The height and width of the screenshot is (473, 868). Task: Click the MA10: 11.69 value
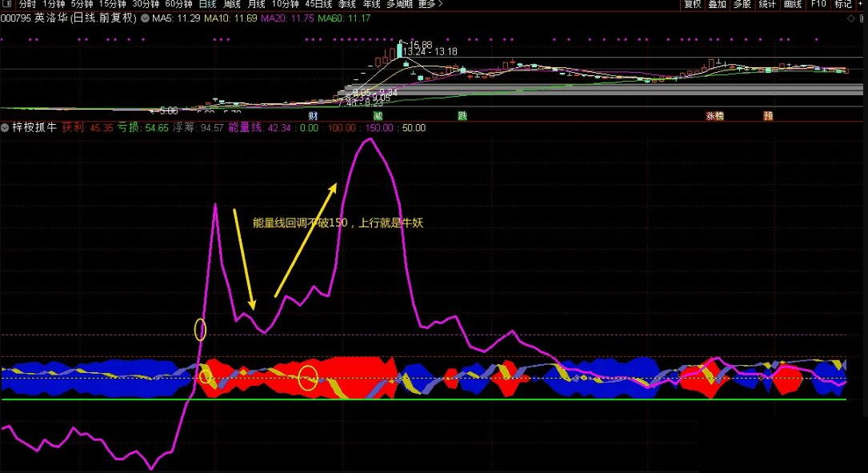pos(230,18)
